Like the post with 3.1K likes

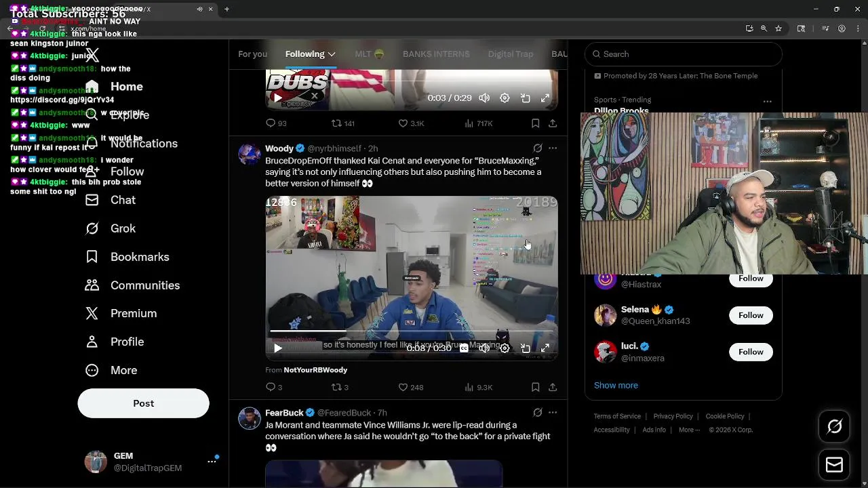pos(411,123)
